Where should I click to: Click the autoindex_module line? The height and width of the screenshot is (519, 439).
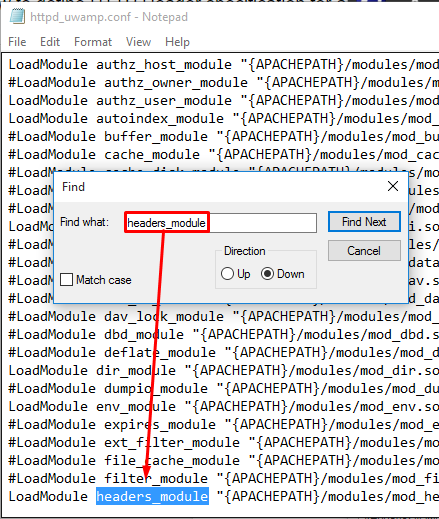tap(223, 118)
